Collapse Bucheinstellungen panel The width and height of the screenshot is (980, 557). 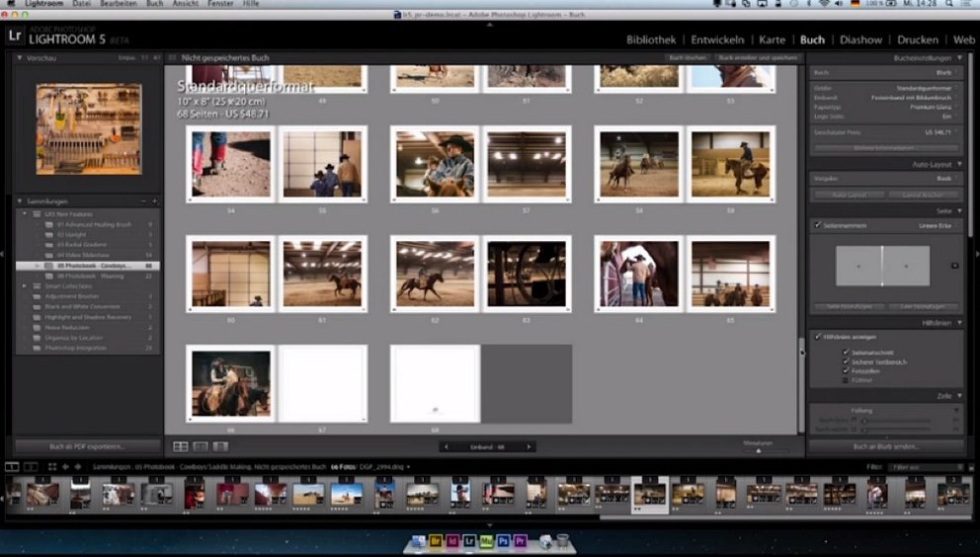[x=959, y=57]
